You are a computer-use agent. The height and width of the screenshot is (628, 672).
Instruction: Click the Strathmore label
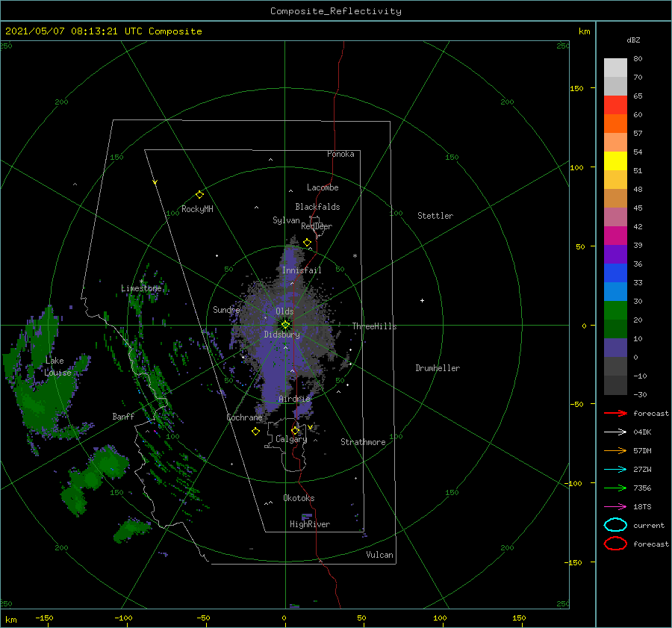coord(363,442)
